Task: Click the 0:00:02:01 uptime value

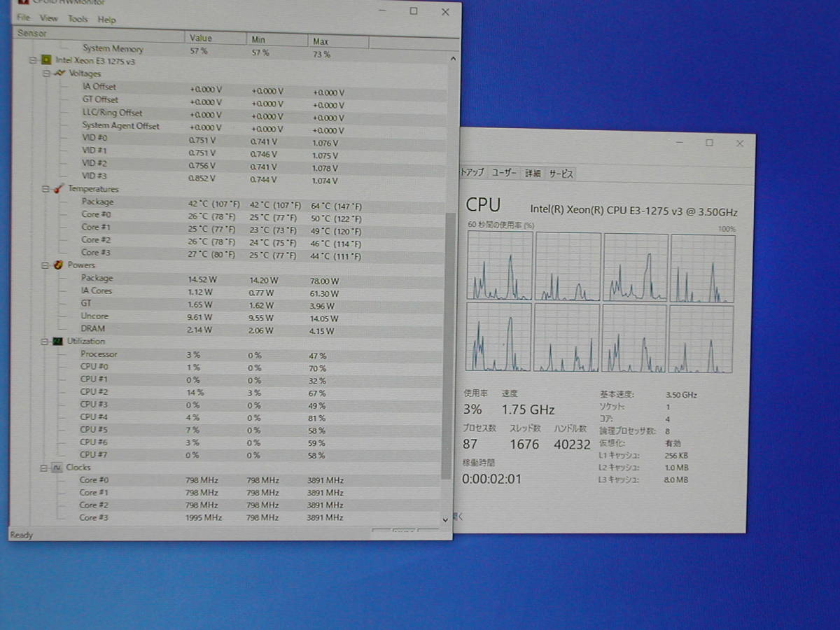Action: point(491,479)
